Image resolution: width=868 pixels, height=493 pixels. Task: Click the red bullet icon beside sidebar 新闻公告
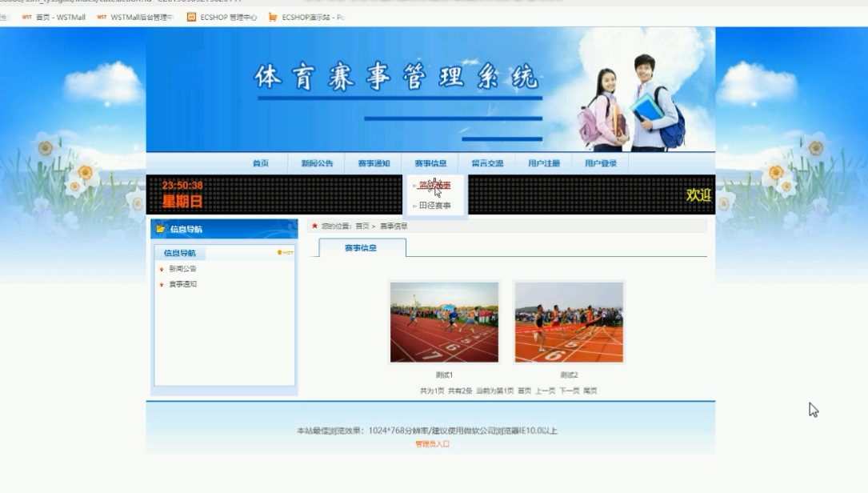click(x=162, y=269)
